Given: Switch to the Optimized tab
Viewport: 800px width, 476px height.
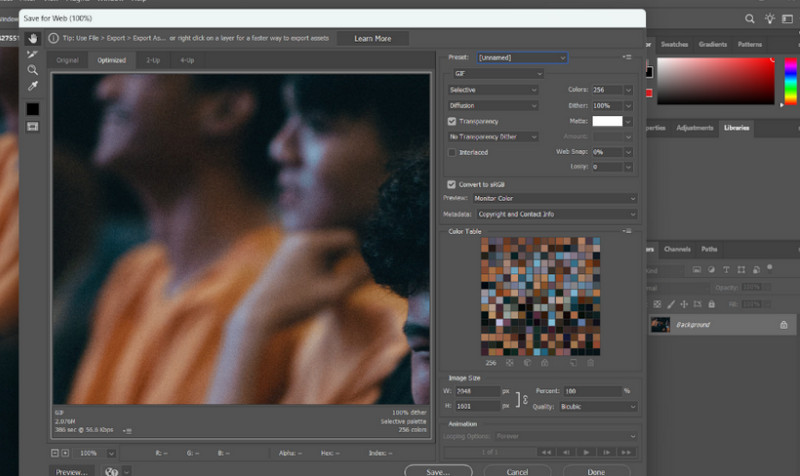Looking at the screenshot, I should [111, 60].
